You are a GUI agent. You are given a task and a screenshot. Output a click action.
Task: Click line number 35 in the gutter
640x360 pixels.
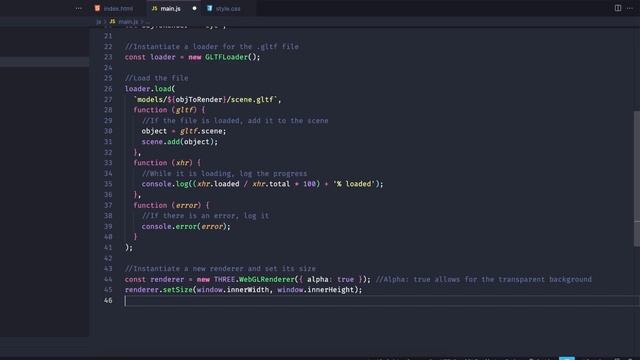(x=108, y=184)
